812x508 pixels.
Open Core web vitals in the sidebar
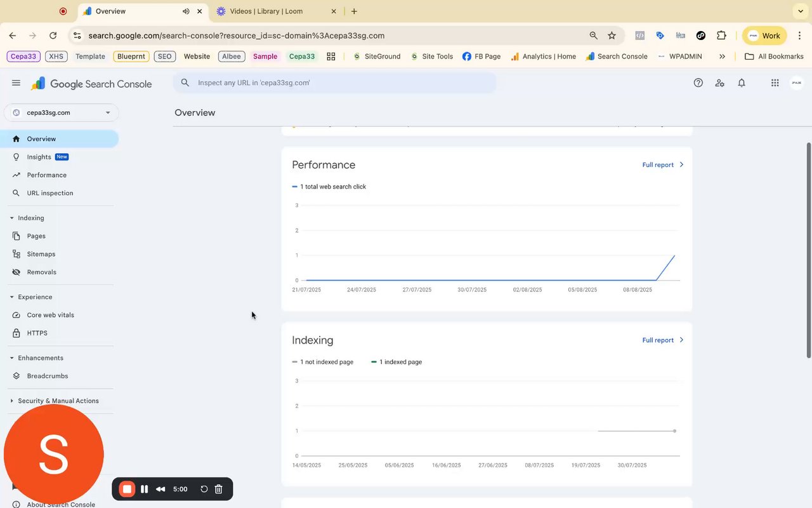click(x=50, y=315)
